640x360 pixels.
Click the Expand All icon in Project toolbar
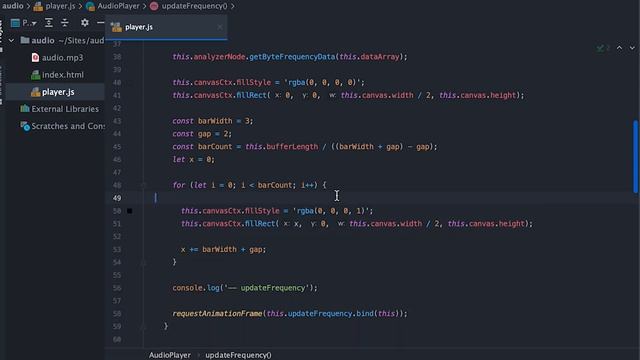[x=49, y=23]
